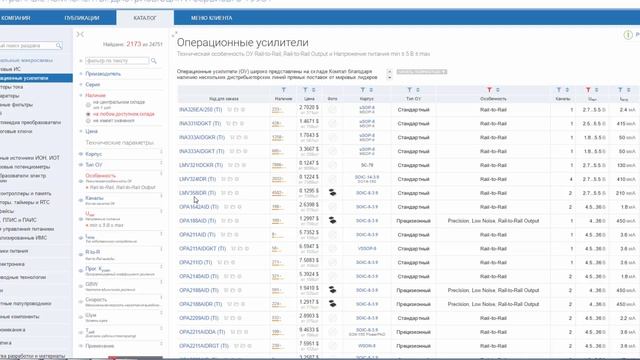Expand the Производитель filter section
This screenshot has width=640, height=360.
pos(103,74)
